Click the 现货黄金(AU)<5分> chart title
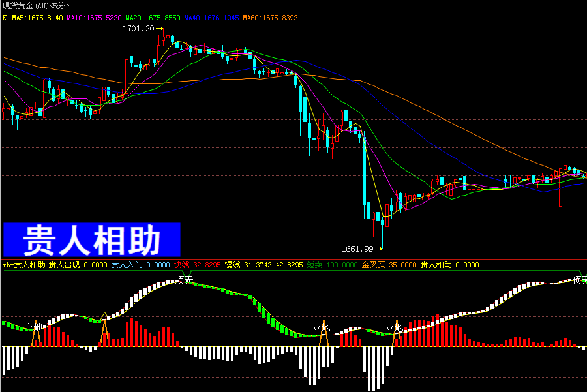This screenshot has height=392, width=587. (36, 6)
